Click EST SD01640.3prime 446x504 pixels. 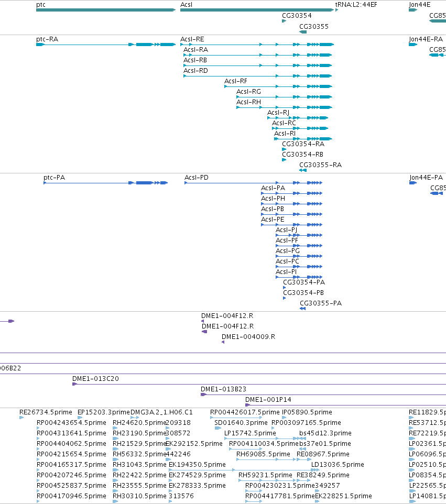tap(218, 428)
